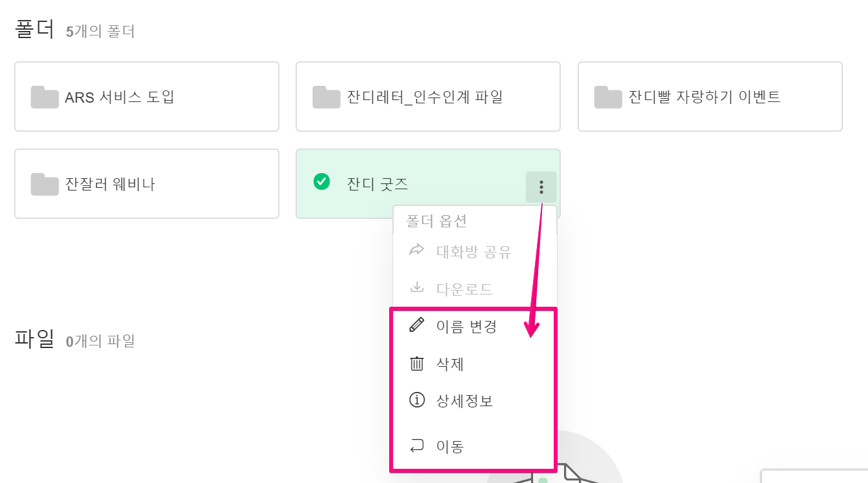The image size is (868, 483).
Task: Click the info circle icon beside 상세정보
Action: tap(417, 401)
